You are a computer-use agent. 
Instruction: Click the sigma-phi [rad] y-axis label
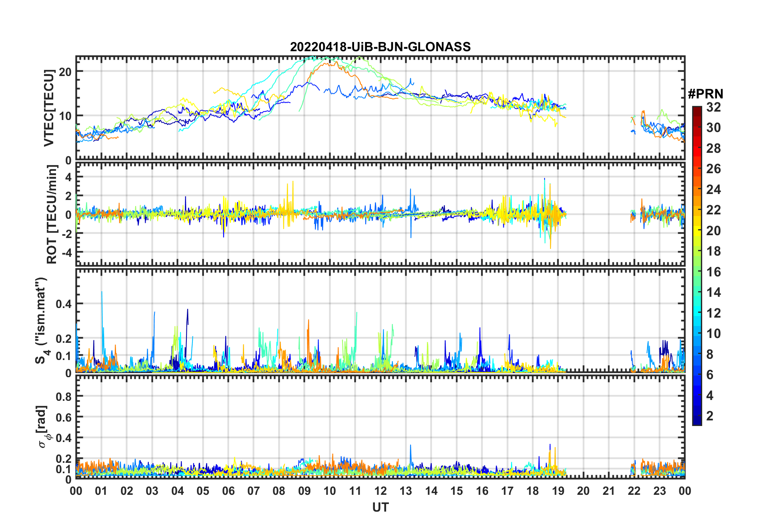point(42,426)
